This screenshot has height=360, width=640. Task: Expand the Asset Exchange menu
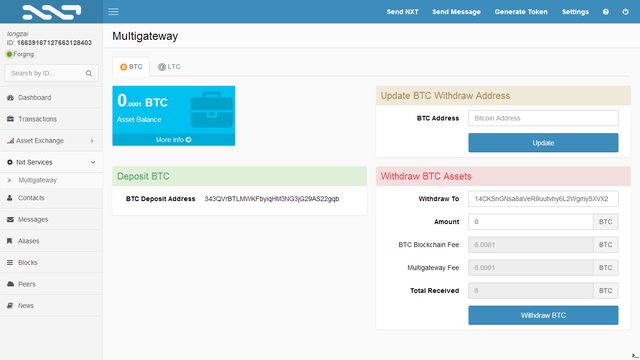pyautogui.click(x=51, y=141)
